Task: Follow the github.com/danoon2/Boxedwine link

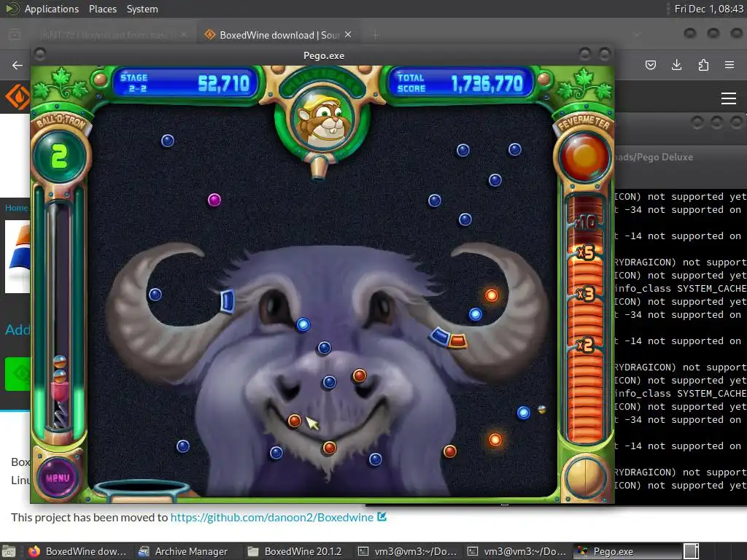Action: pos(272,517)
